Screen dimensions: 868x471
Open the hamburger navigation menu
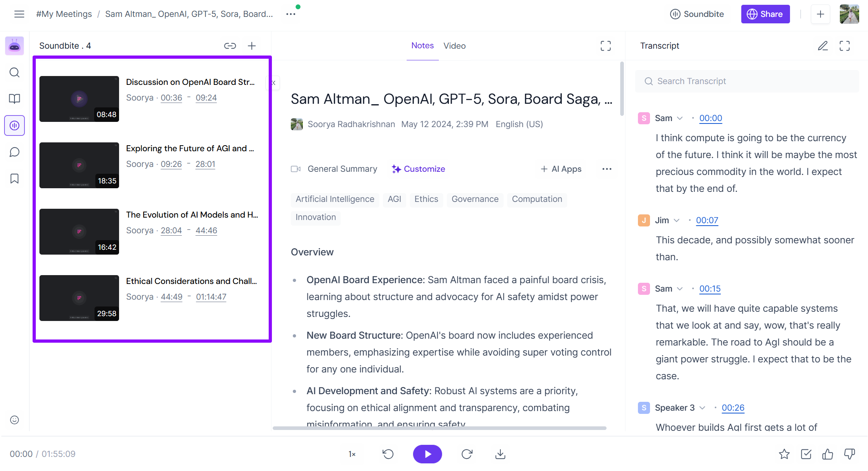19,14
